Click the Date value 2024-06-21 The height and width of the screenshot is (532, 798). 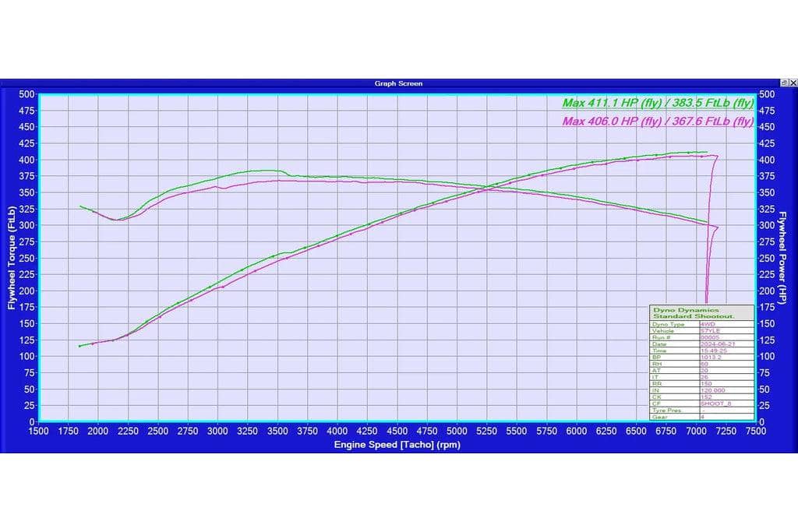pyautogui.click(x=718, y=344)
